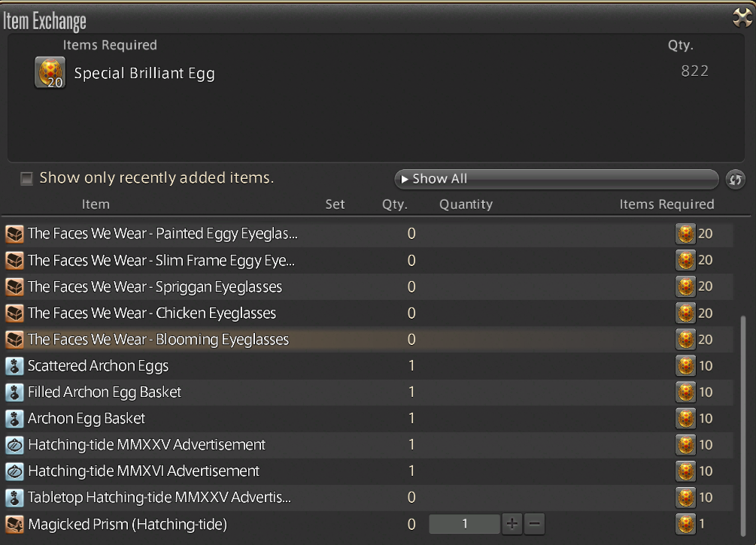Click the 822 quantity value
This screenshot has width=756, height=545.
click(695, 71)
